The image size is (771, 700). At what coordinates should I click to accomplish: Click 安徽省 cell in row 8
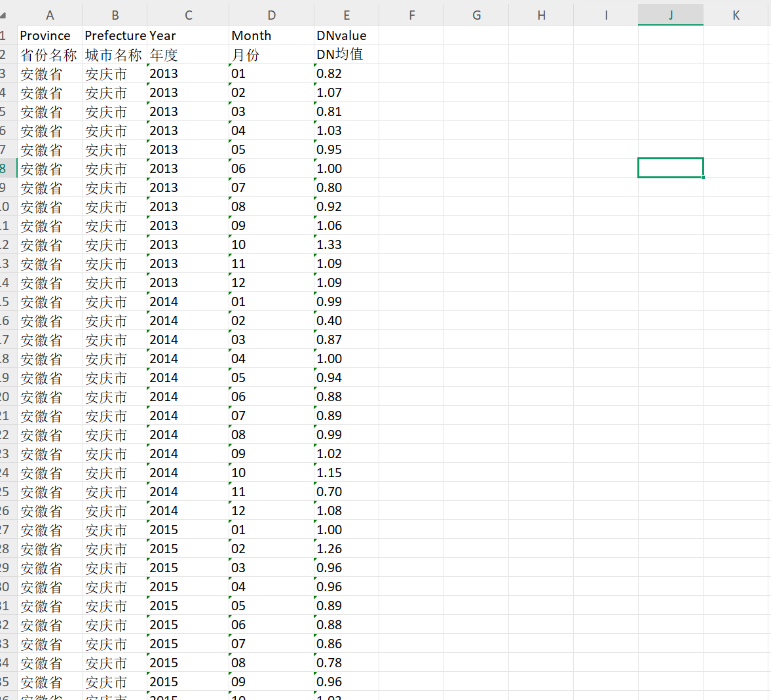click(50, 168)
